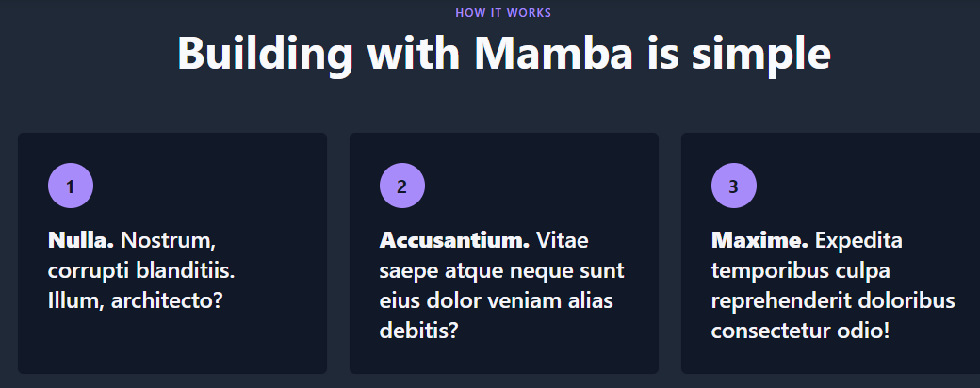
Task: Click the Illum, architecto? text line
Action: 135,300
